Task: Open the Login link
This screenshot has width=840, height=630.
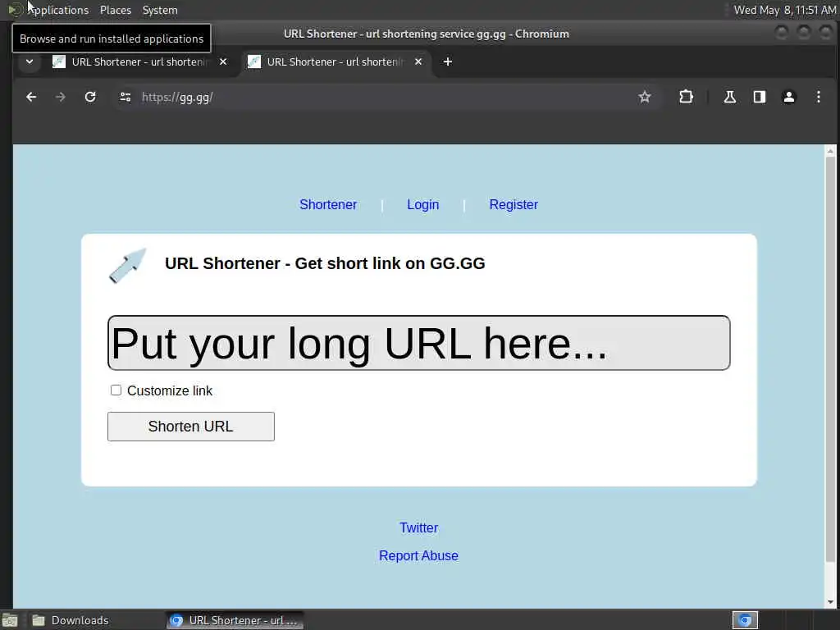Action: point(422,204)
